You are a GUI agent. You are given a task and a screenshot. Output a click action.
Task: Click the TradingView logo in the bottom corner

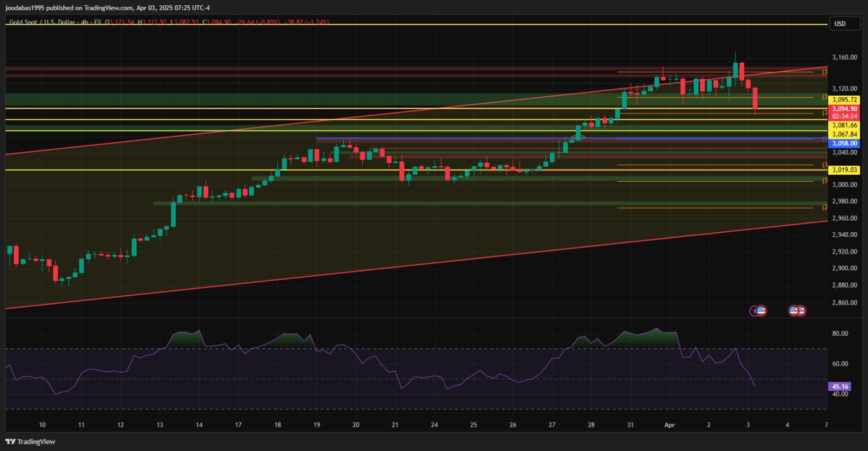tap(30, 441)
